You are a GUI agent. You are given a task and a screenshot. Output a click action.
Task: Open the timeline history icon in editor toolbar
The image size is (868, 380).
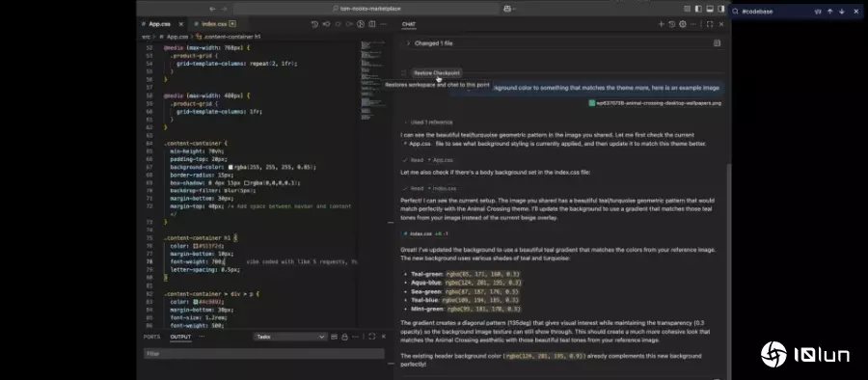tap(314, 24)
